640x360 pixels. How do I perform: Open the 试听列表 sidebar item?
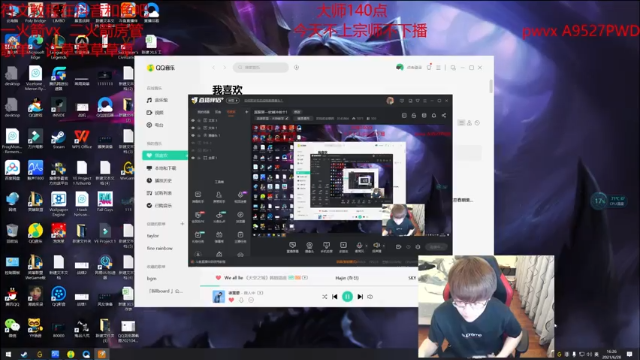(159, 193)
